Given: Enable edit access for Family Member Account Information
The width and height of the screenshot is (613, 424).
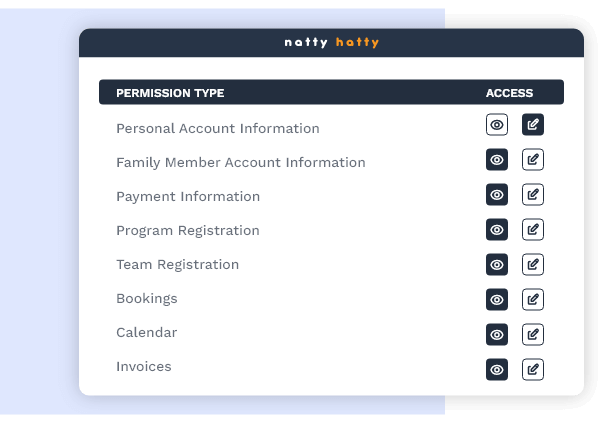Looking at the screenshot, I should [533, 160].
